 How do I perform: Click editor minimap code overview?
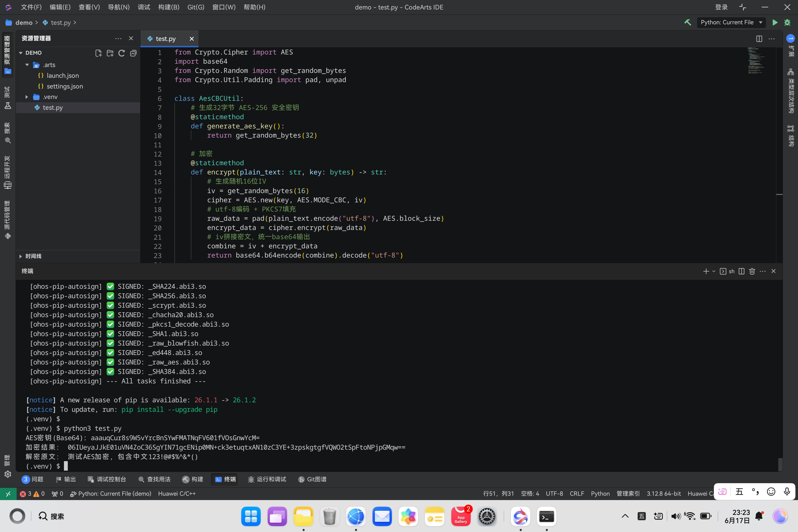756,60
